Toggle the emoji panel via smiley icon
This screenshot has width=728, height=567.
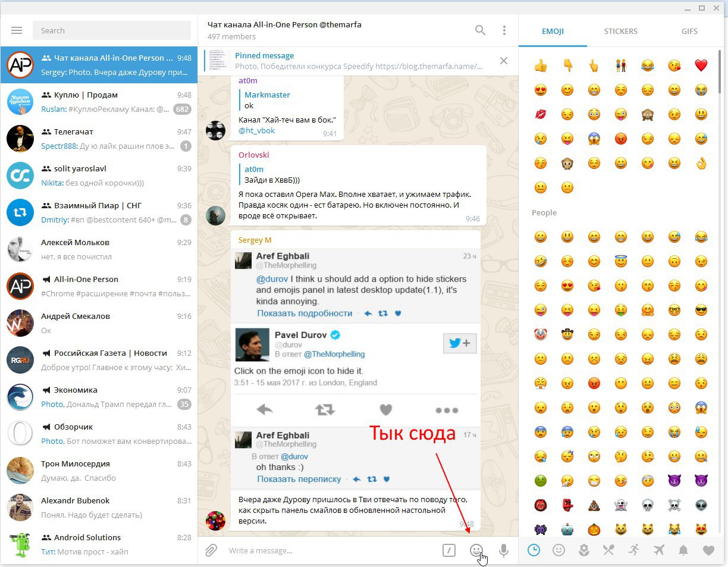(476, 550)
